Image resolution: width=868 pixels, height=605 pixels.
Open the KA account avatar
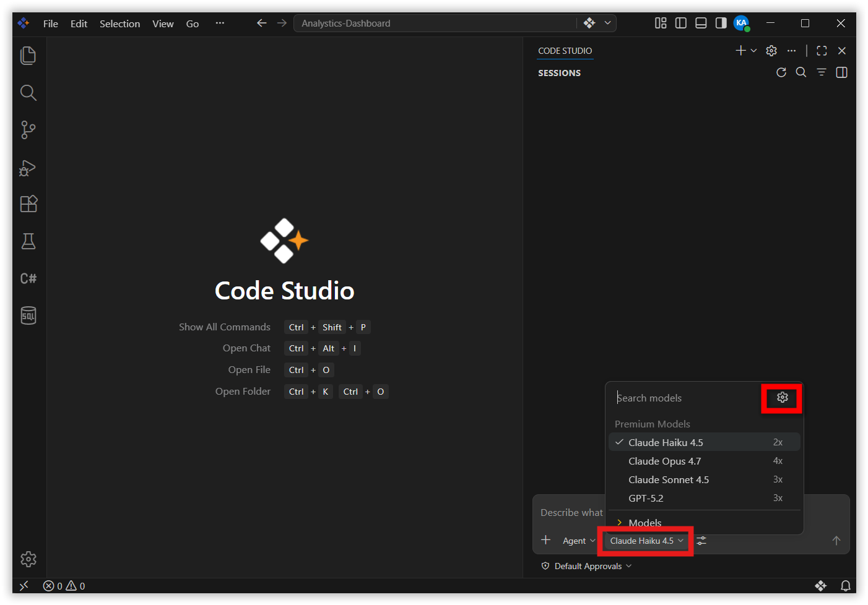click(742, 23)
